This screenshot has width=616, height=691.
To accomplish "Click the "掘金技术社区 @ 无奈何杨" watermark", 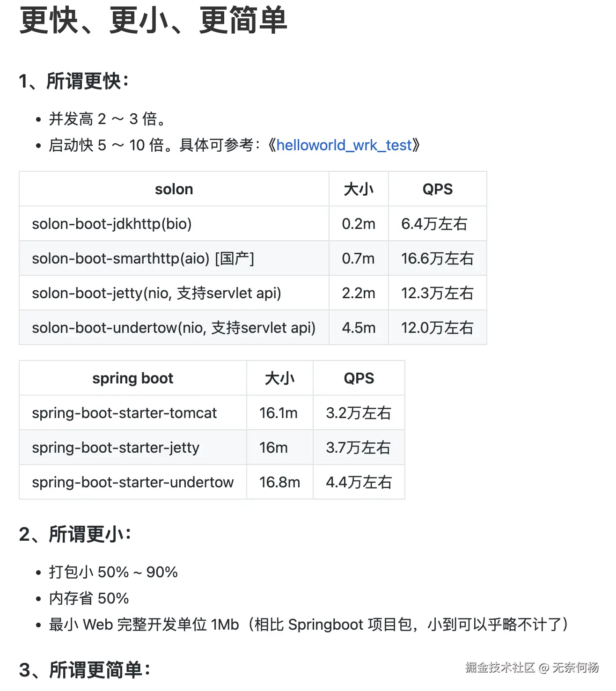I will pos(532,668).
